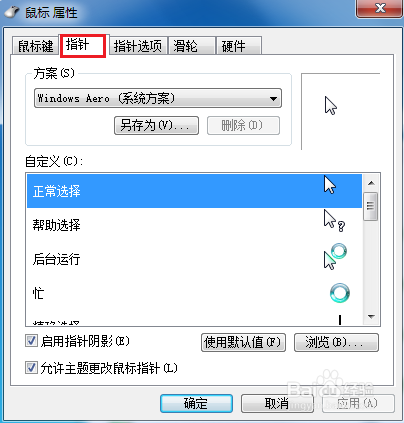The width and height of the screenshot is (404, 423).
Task: Select the Normal Select arrow cursor icon
Action: point(330,185)
